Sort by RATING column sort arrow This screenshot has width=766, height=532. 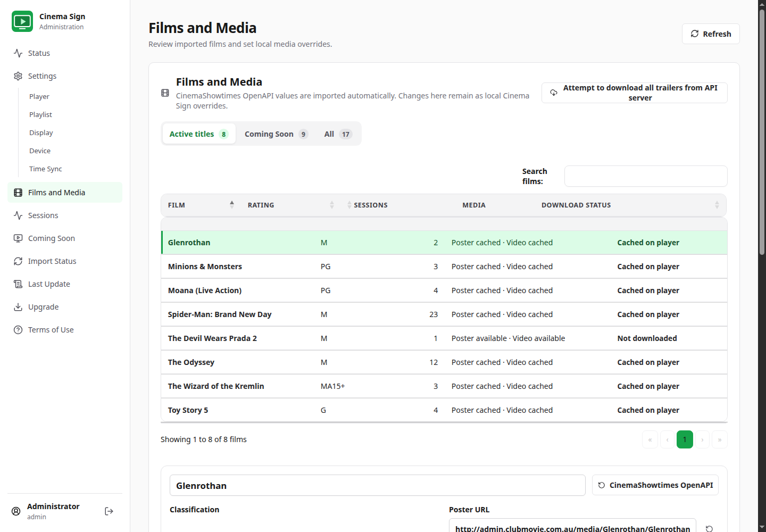(332, 205)
